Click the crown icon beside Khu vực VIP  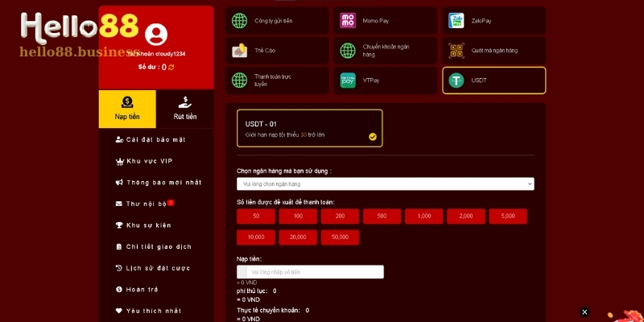click(x=119, y=162)
